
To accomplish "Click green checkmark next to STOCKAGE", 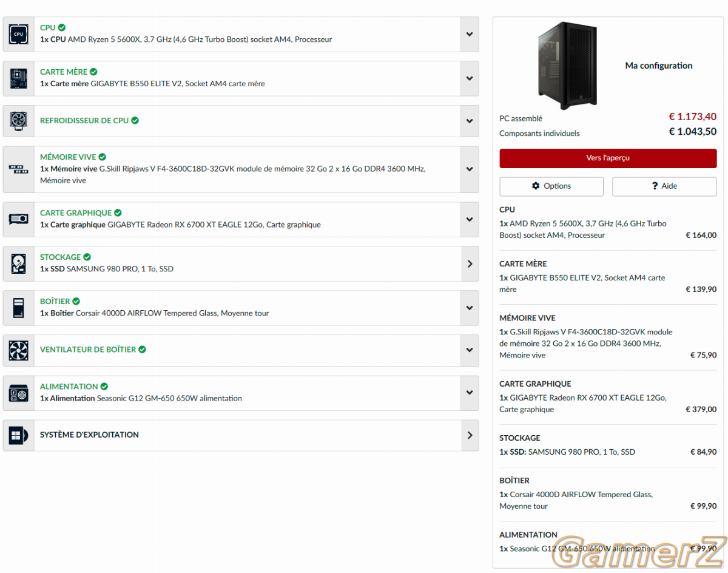I will pos(87,257).
